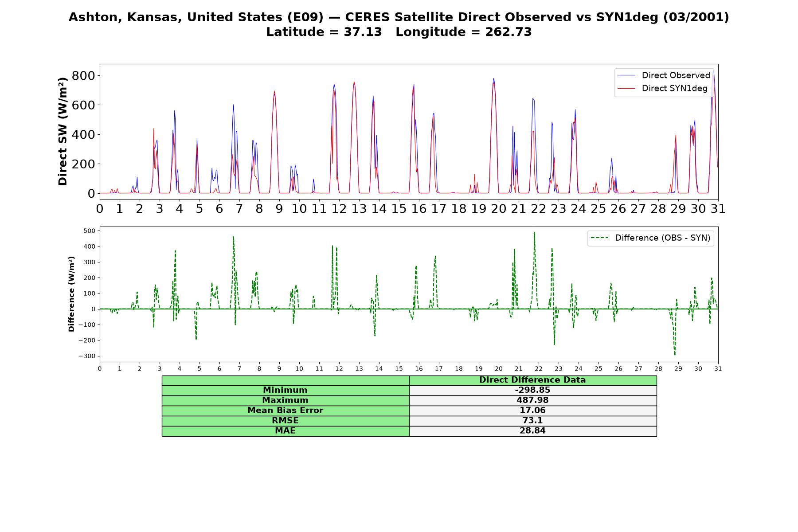Screen dimensions: 798x532
Task: Click the Direct SW (W/m²) axis label
Action: point(63,131)
